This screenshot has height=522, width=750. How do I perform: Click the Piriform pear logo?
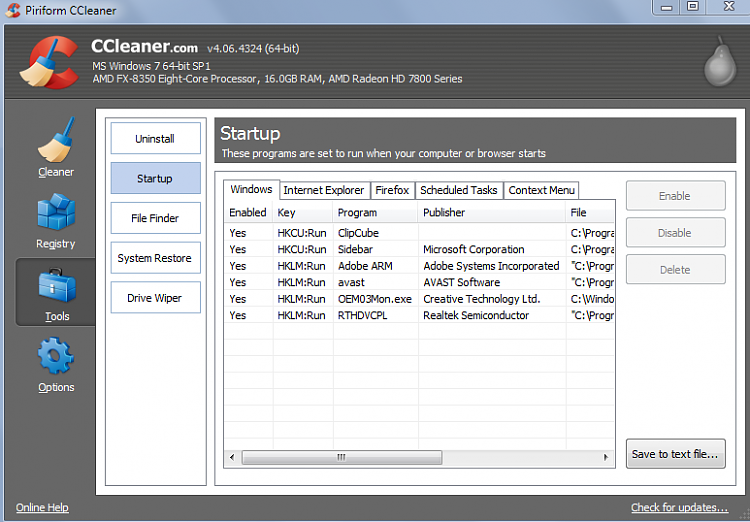[720, 61]
